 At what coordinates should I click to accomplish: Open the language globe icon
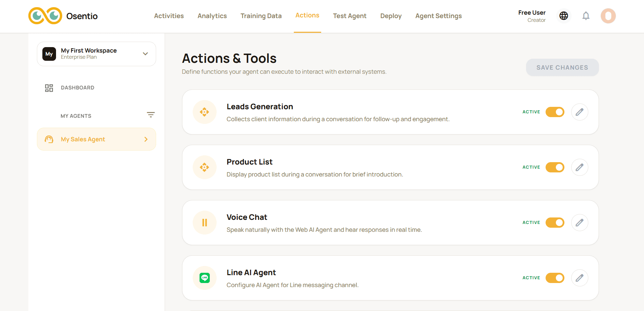point(564,16)
